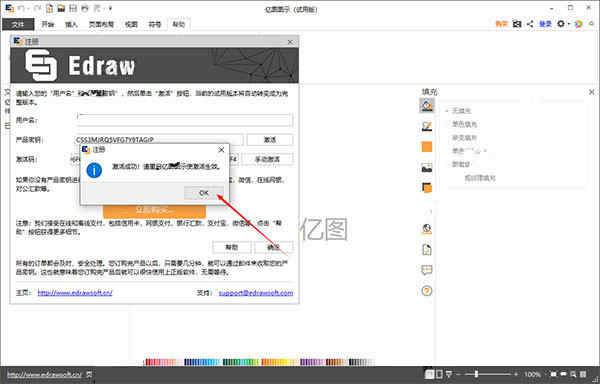Open the Layers panel icon
The image size is (600, 384).
[x=427, y=188]
